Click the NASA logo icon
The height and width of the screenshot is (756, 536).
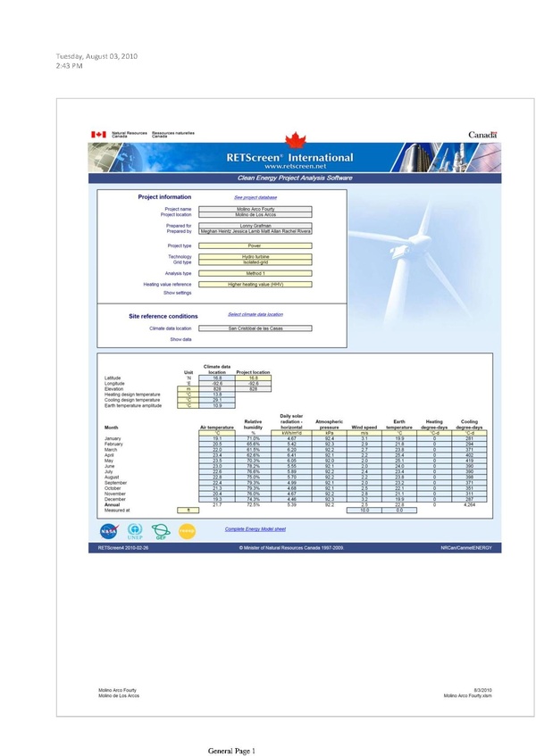[109, 531]
